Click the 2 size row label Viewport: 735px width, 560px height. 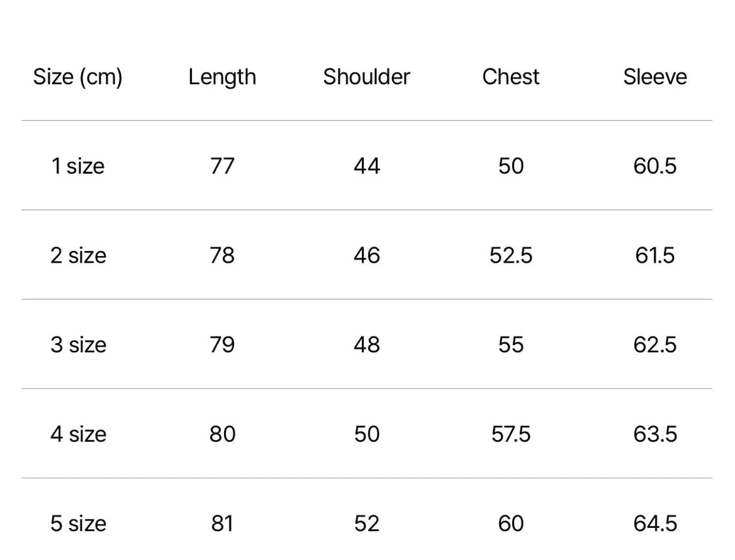tap(78, 255)
